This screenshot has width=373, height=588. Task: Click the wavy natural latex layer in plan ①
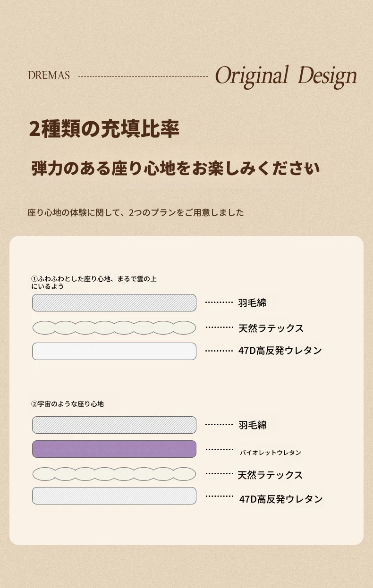tap(114, 328)
